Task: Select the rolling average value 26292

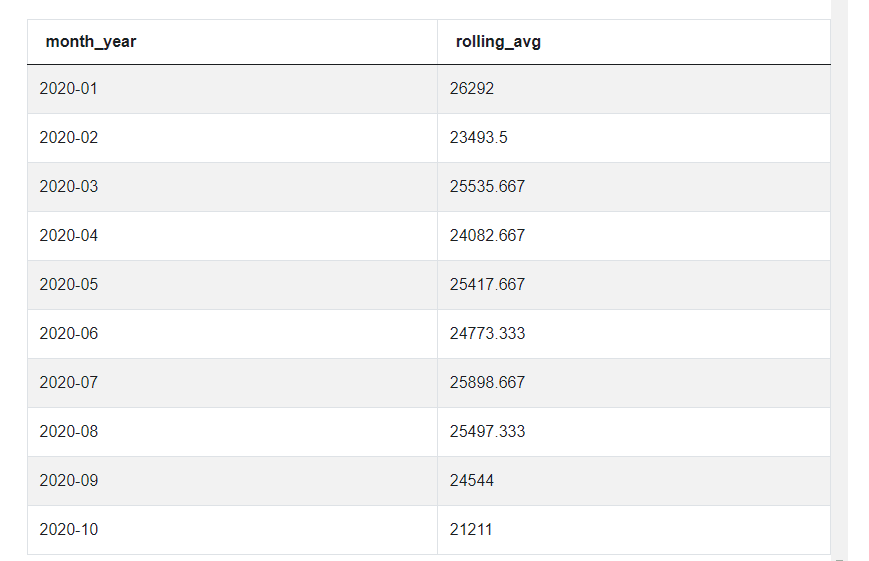Action: 472,88
